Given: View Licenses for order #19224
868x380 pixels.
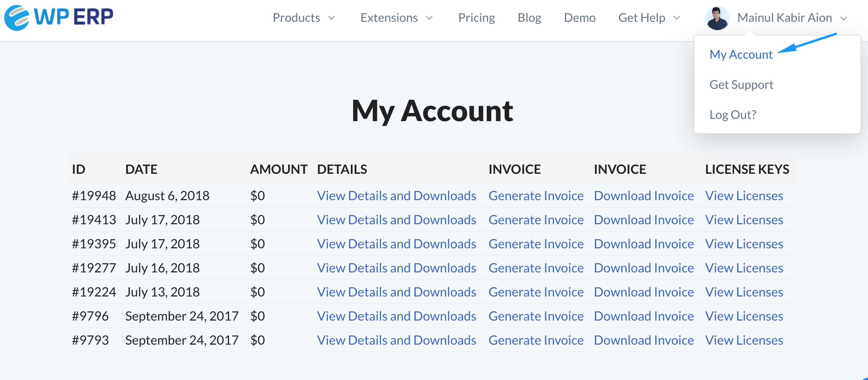Looking at the screenshot, I should tap(744, 292).
